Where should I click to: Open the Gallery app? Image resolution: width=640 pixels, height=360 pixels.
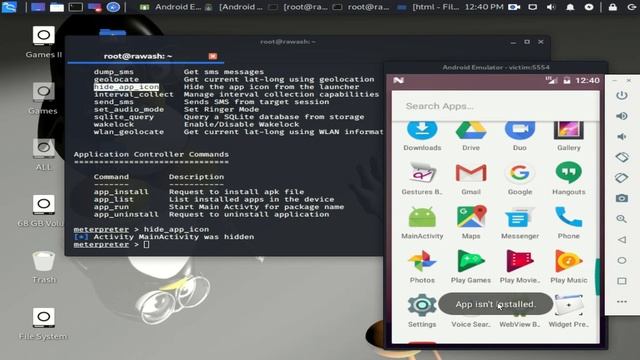point(569,136)
